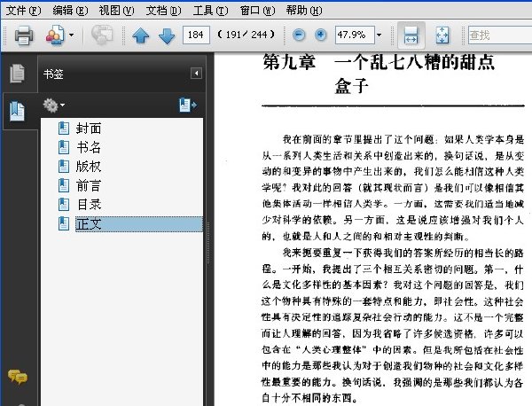Click the 书签 panel title
532x406 pixels.
[x=53, y=74]
